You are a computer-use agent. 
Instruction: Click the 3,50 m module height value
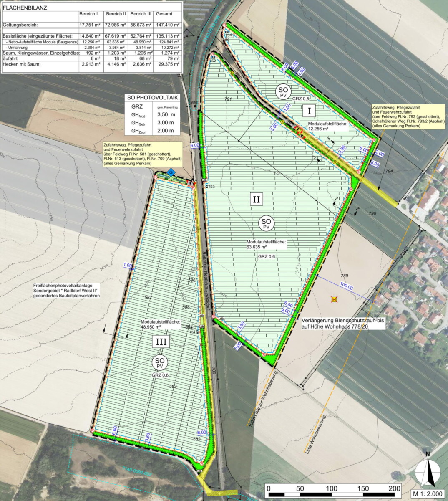tap(166, 114)
